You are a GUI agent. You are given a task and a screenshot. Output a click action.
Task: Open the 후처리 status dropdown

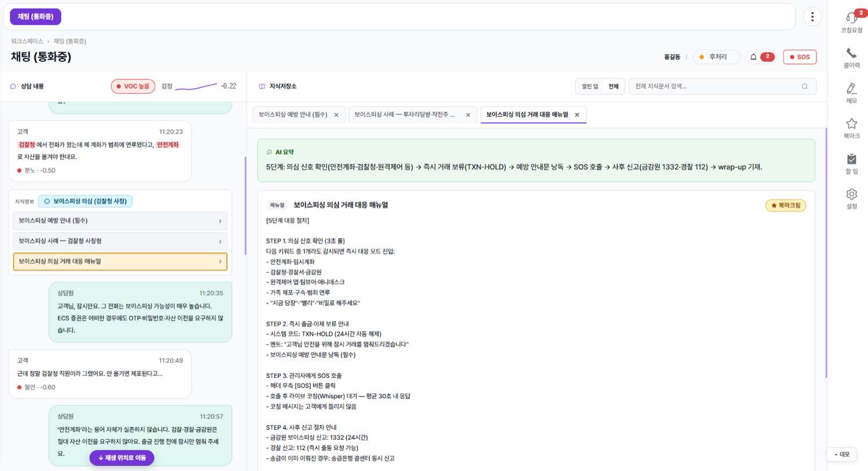tap(716, 57)
